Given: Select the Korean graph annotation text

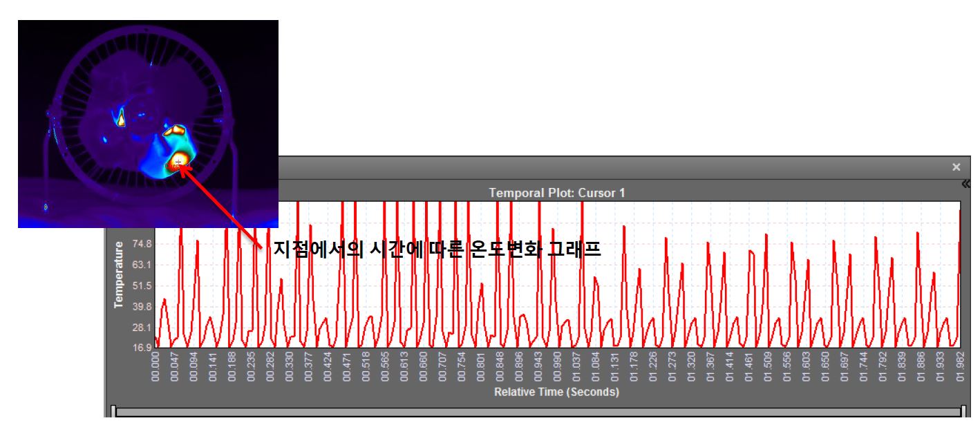Looking at the screenshot, I should (437, 249).
